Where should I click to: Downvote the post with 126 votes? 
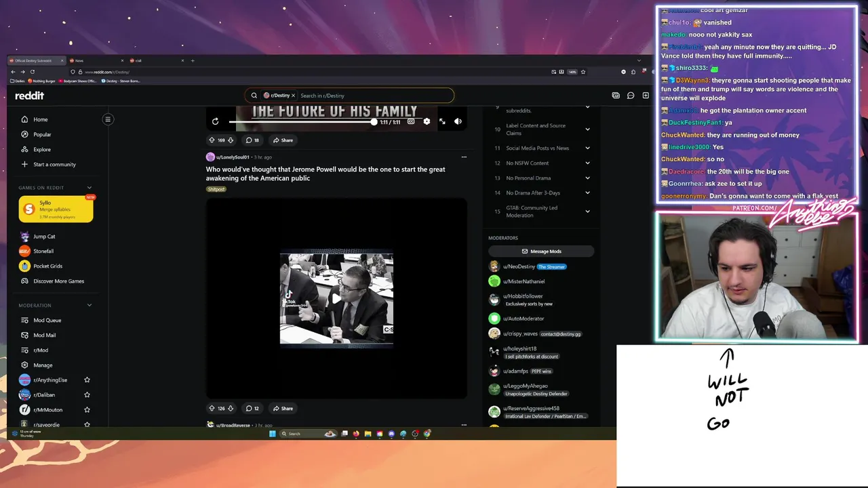coord(231,409)
